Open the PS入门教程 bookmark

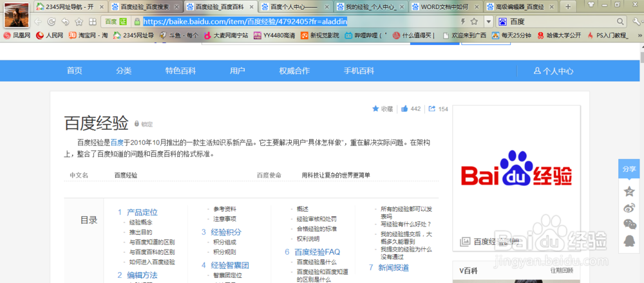click(x=608, y=35)
